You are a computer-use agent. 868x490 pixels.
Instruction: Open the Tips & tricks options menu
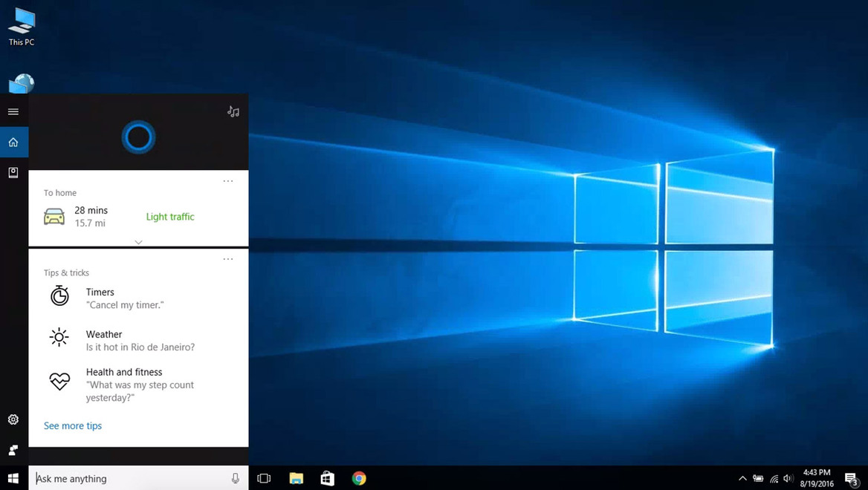(x=228, y=258)
